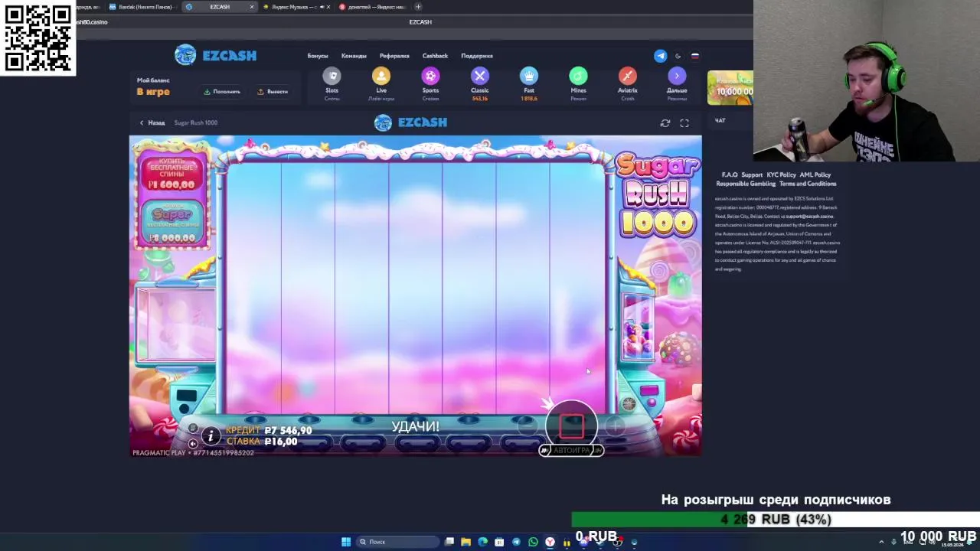This screenshot has height=551, width=980.
Task: Open the Mines game category icon
Action: [x=578, y=76]
